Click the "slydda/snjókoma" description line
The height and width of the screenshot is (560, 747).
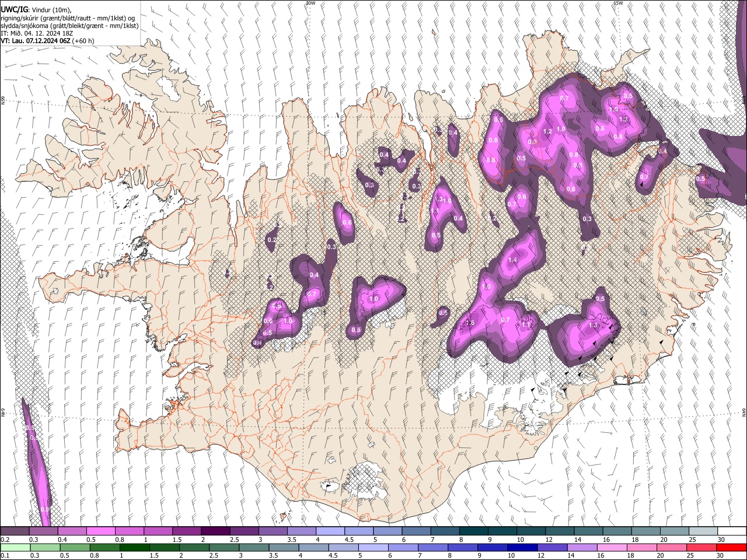click(x=69, y=26)
